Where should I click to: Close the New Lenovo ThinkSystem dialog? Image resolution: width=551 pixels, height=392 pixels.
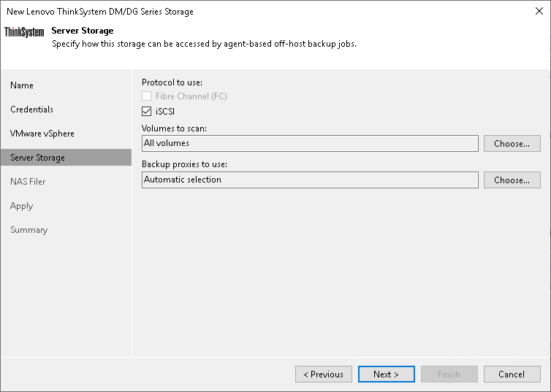(x=539, y=11)
